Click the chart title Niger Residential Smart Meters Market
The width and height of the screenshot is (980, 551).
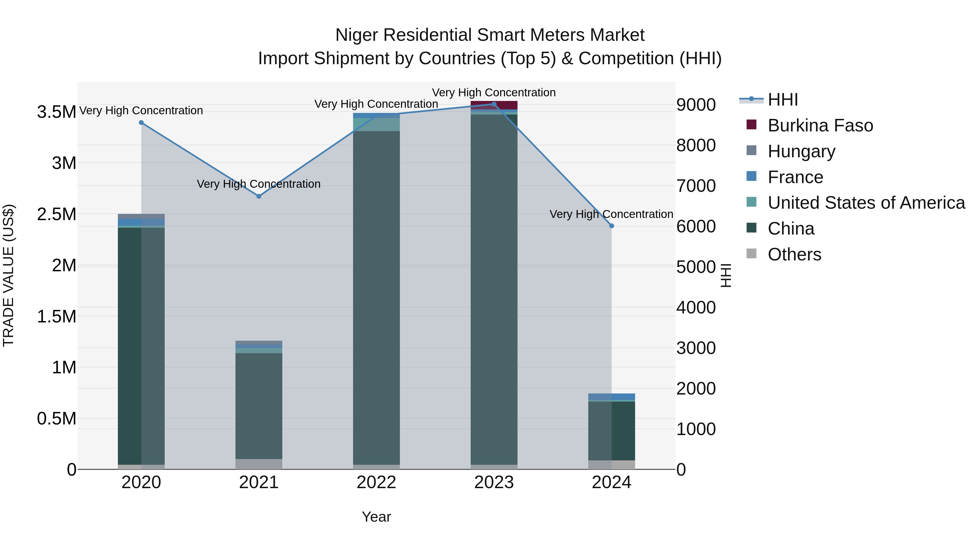click(x=490, y=35)
